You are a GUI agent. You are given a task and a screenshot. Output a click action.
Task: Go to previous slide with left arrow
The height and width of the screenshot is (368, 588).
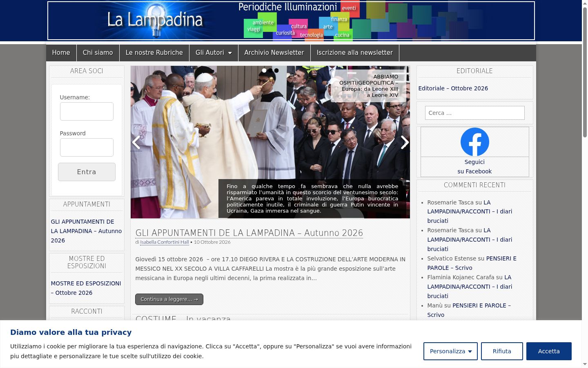(x=136, y=142)
